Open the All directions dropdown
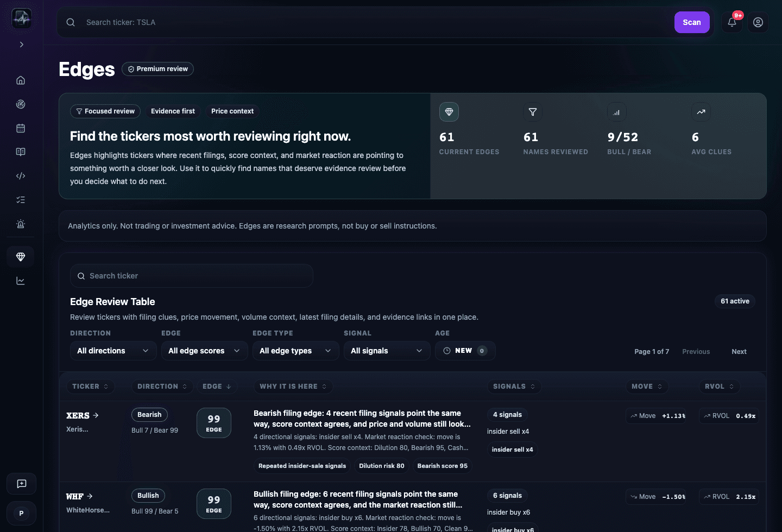The height and width of the screenshot is (532, 782). pyautogui.click(x=113, y=351)
